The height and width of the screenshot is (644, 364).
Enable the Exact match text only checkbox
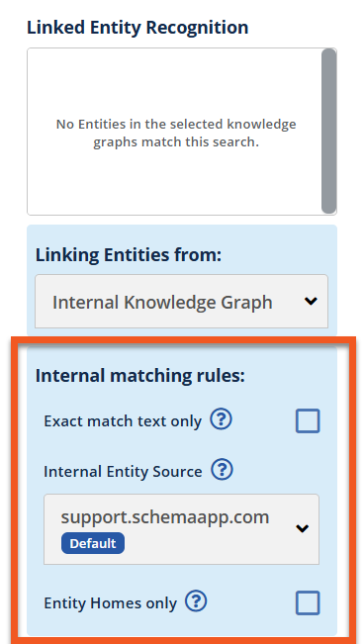[308, 421]
